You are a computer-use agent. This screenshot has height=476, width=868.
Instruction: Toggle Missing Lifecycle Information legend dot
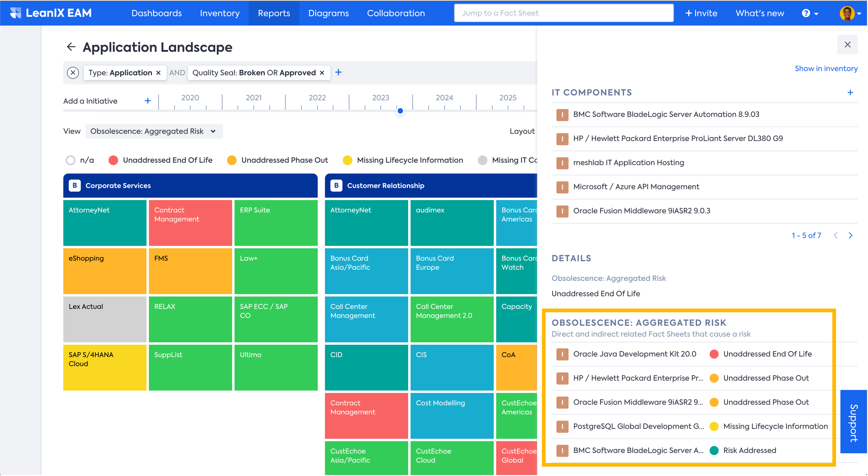(x=347, y=160)
